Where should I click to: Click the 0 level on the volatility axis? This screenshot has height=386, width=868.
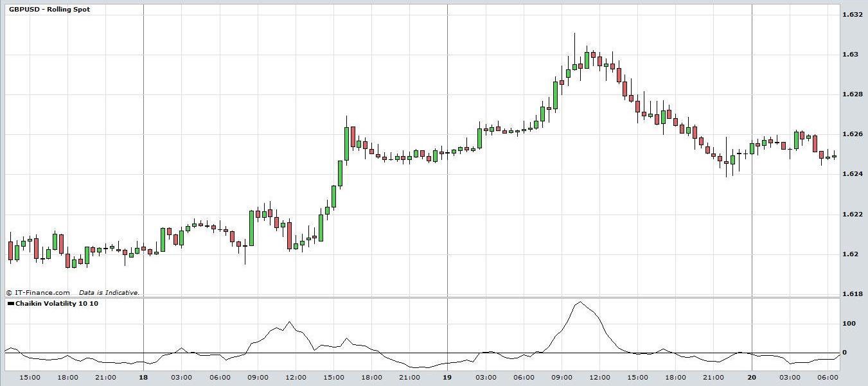click(845, 353)
